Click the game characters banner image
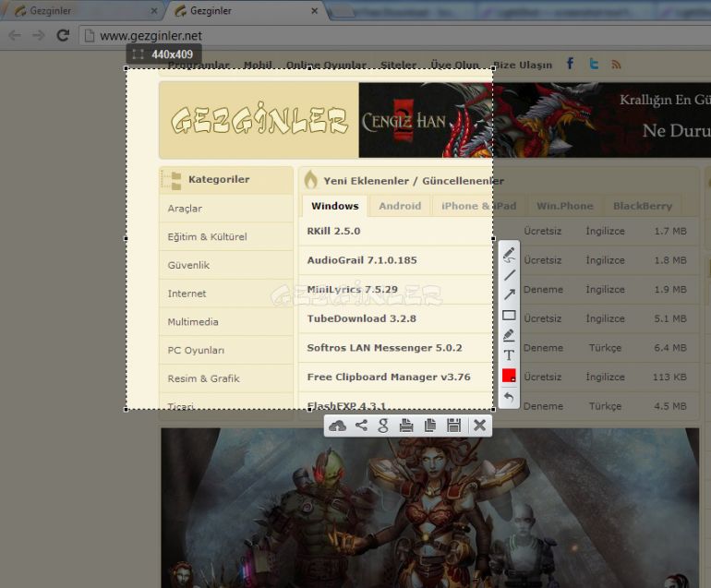 (430, 508)
